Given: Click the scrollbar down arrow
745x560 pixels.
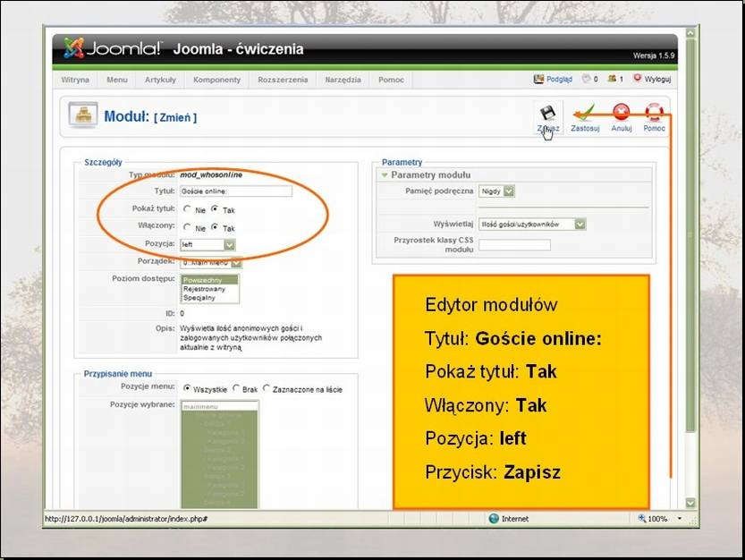Looking at the screenshot, I should tap(690, 503).
